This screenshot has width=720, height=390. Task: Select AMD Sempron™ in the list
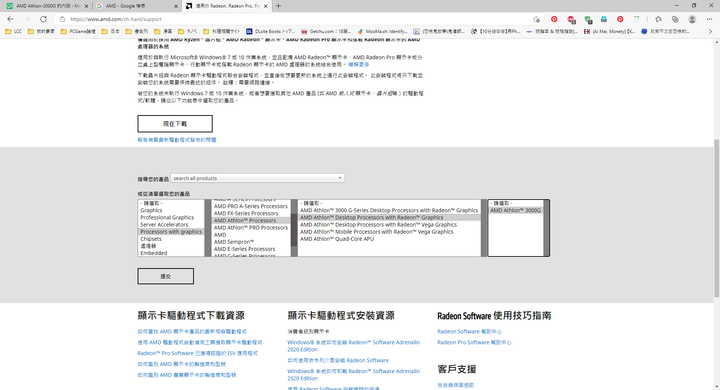[x=234, y=242]
